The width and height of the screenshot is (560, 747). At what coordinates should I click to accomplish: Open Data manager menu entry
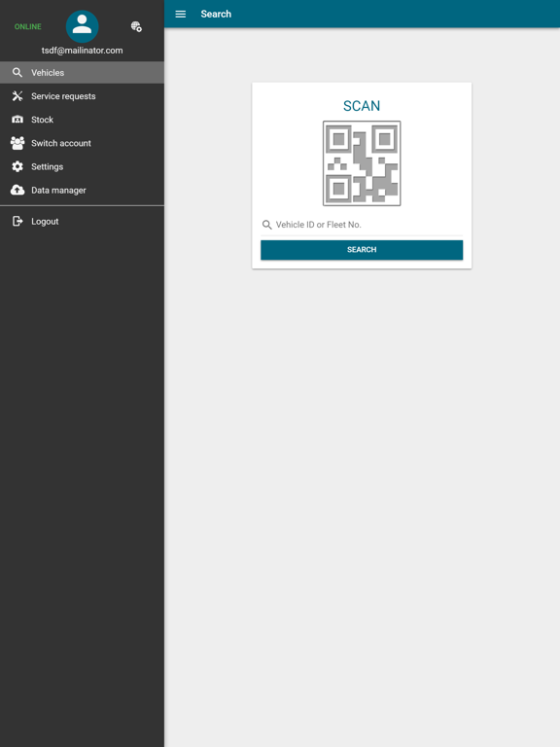pyautogui.click(x=82, y=190)
